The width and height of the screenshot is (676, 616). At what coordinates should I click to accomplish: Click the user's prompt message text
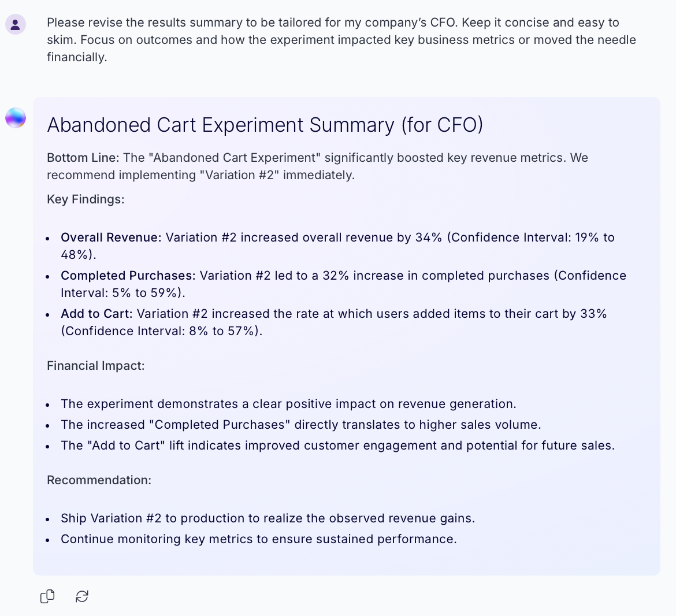341,40
